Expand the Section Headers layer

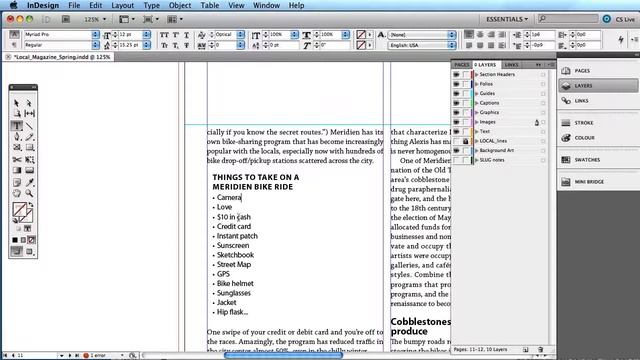tap(476, 74)
